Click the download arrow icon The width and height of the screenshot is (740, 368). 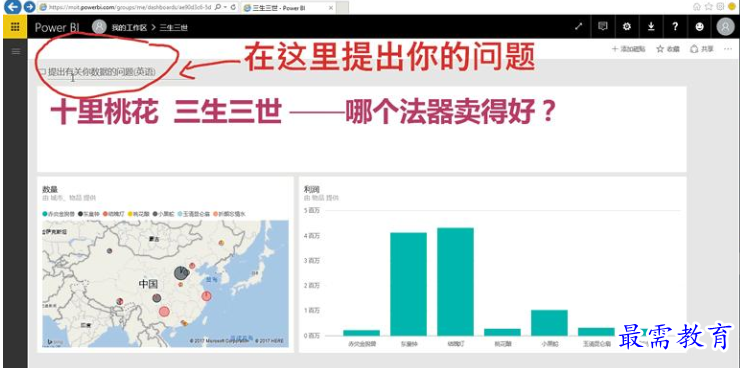click(x=651, y=27)
